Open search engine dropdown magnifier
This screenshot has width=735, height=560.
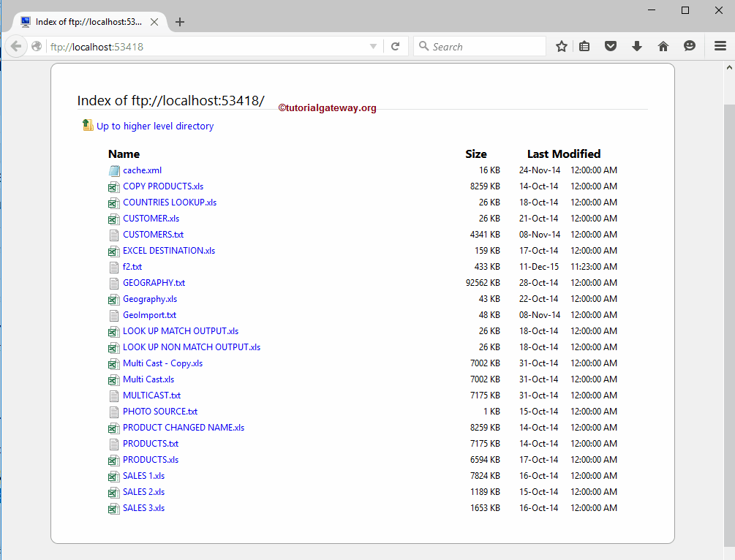423,47
